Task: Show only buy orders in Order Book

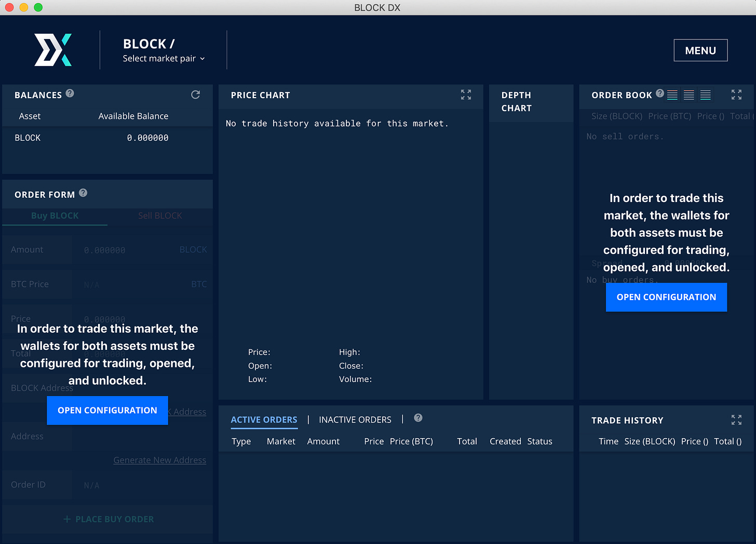Action: tap(705, 95)
